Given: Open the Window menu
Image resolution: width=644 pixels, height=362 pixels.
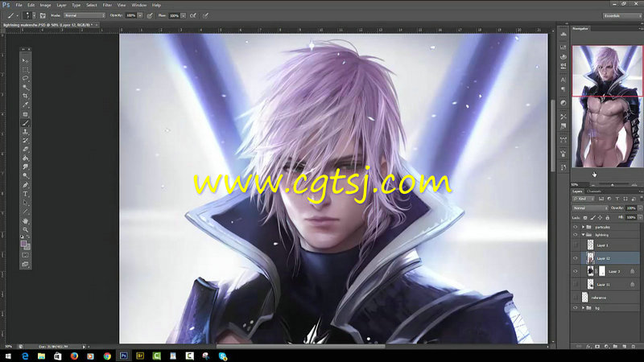Looking at the screenshot, I should tap(138, 6).
